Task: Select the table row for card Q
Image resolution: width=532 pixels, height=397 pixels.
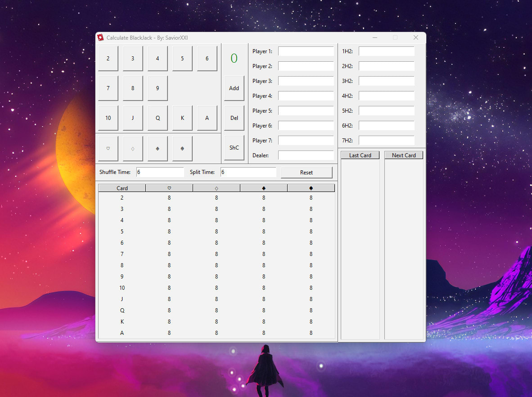Action: [216, 310]
